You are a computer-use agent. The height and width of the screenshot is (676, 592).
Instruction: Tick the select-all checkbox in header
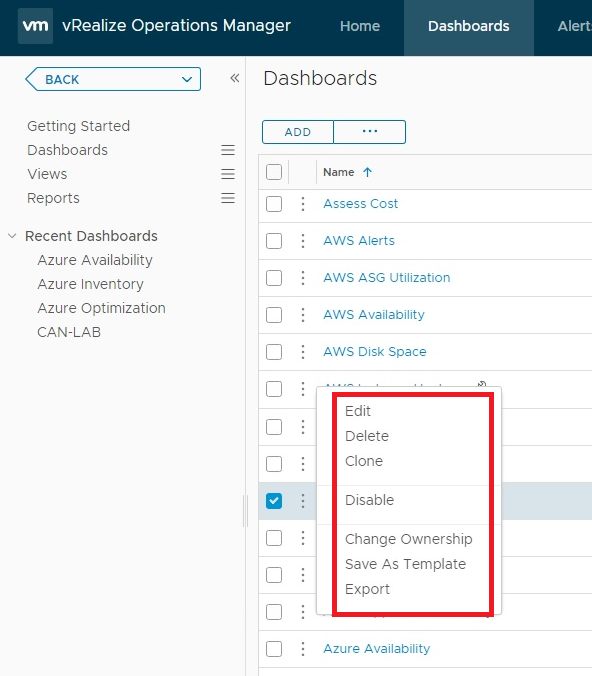click(x=274, y=172)
